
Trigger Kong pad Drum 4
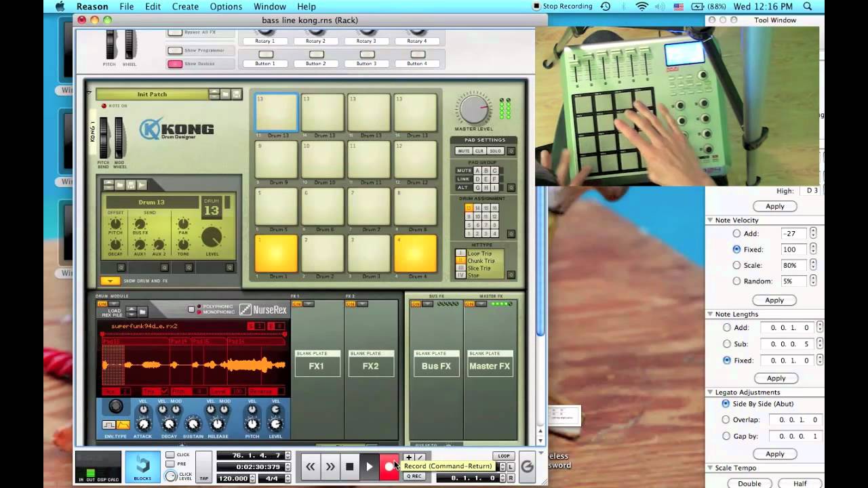[x=416, y=253]
